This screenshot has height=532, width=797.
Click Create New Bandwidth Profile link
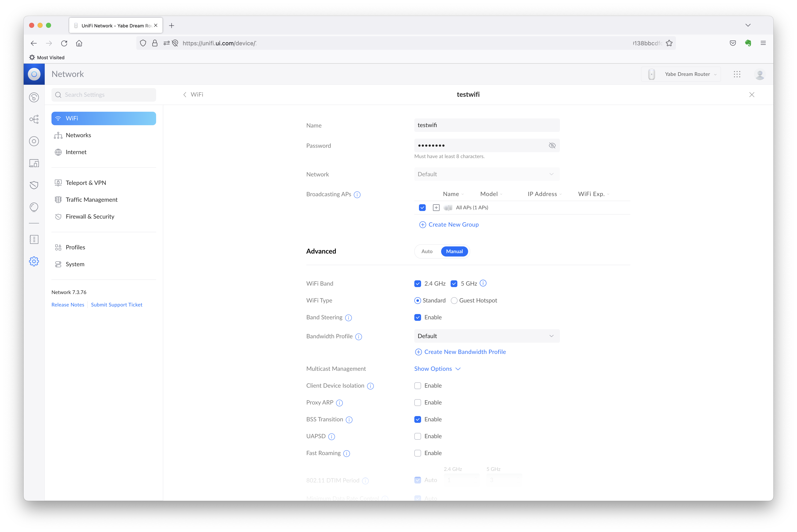[461, 352]
